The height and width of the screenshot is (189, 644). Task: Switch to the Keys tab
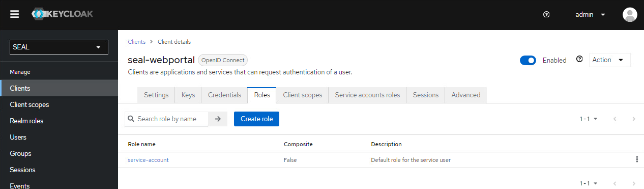click(188, 95)
